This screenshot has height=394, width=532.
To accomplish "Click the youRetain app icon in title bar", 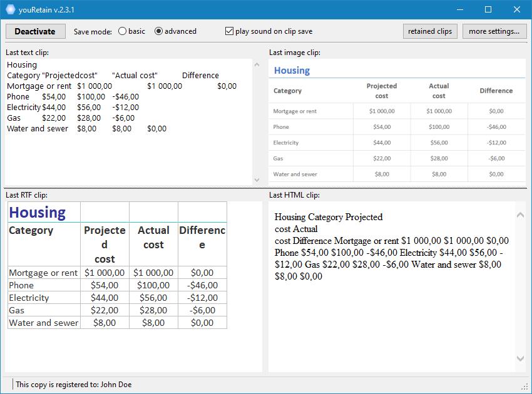I will pyautogui.click(x=11, y=9).
